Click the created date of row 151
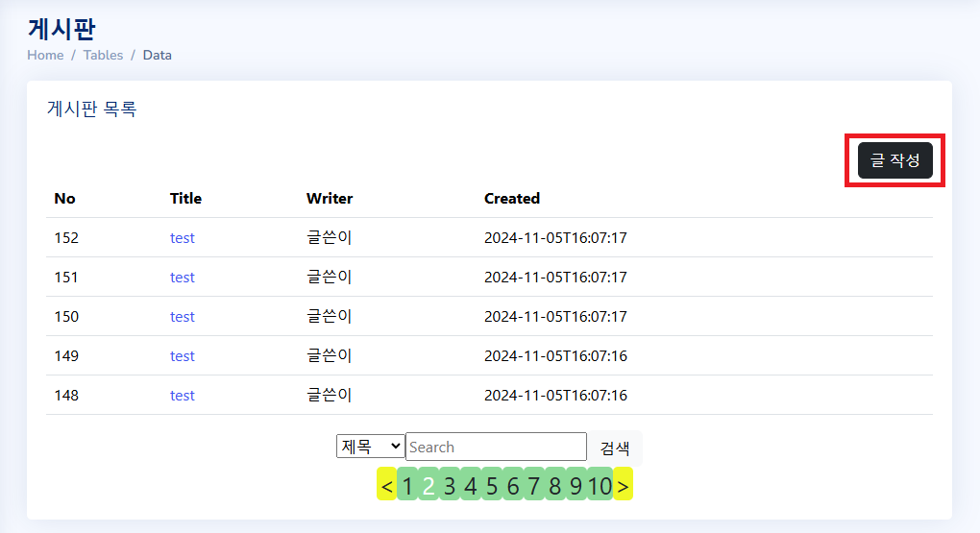 [555, 278]
